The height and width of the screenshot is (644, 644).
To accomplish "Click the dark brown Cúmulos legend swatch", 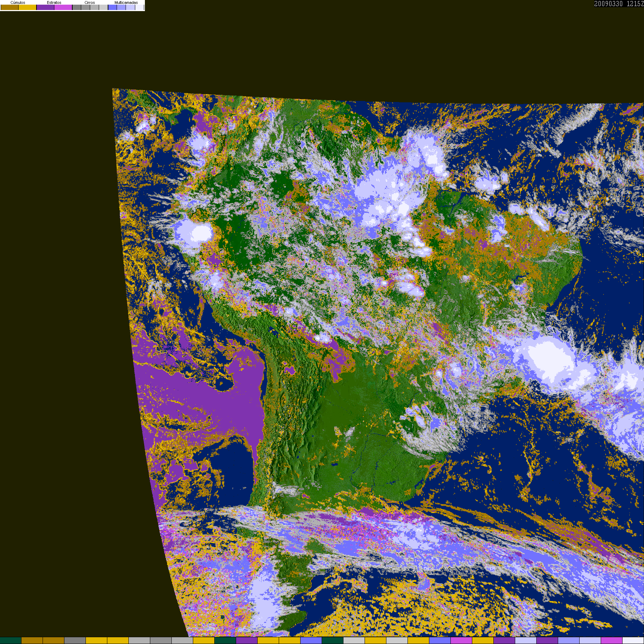I will (10, 7).
